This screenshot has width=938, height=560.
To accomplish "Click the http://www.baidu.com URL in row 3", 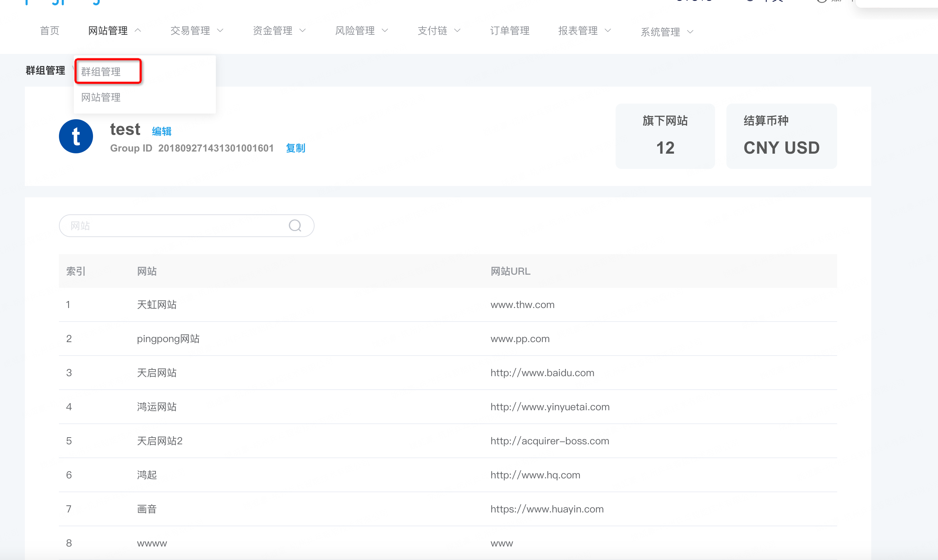I will click(542, 373).
